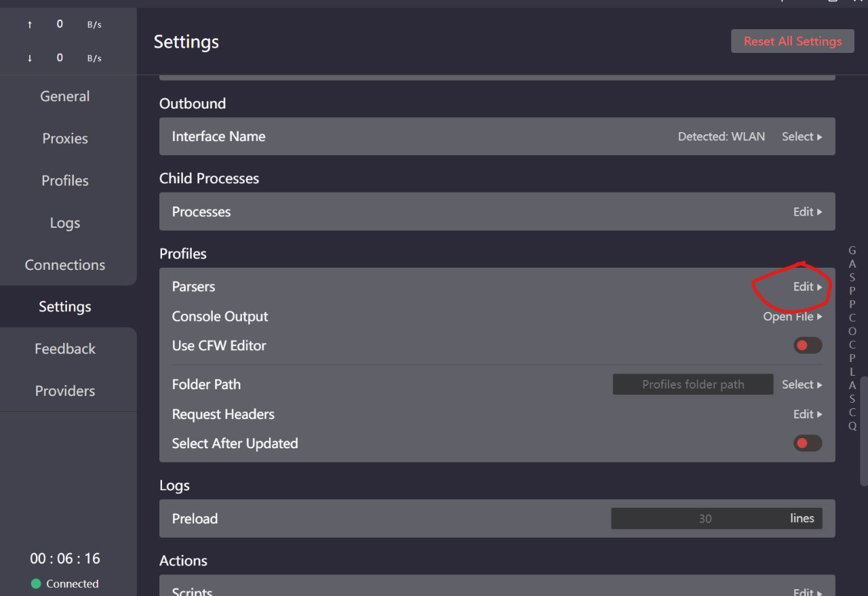Jump to letter L in section index
Image resolution: width=868 pixels, height=596 pixels.
coord(852,372)
